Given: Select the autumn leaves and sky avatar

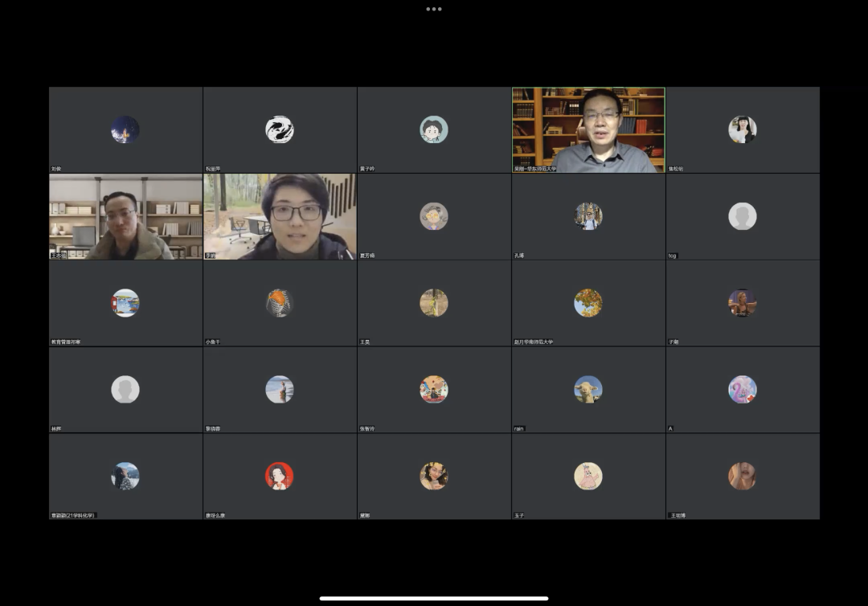Looking at the screenshot, I should (588, 303).
